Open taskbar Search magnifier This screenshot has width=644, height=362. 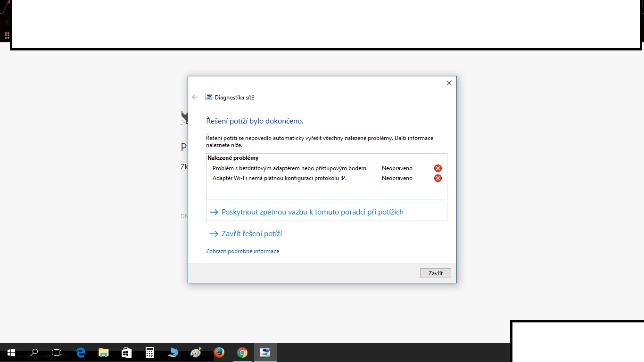click(34, 353)
